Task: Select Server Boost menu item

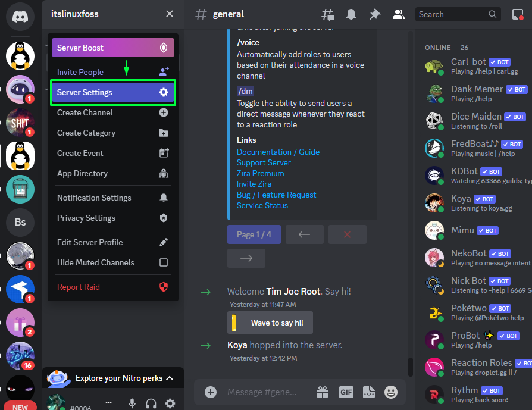Action: pos(113,48)
